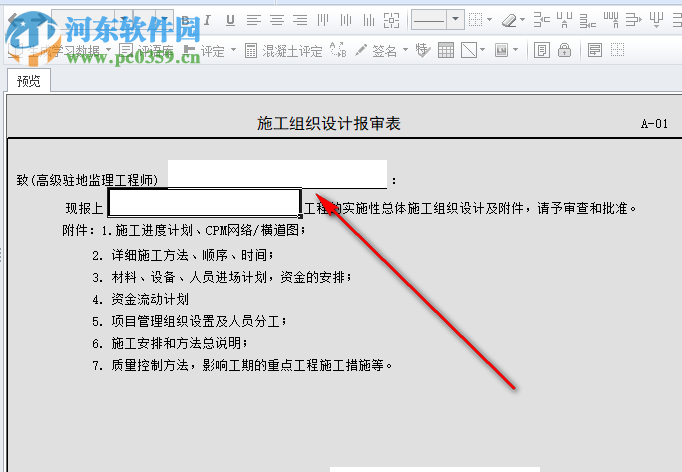The width and height of the screenshot is (682, 472).
Task: Click the AB character replace icon
Action: point(338,50)
